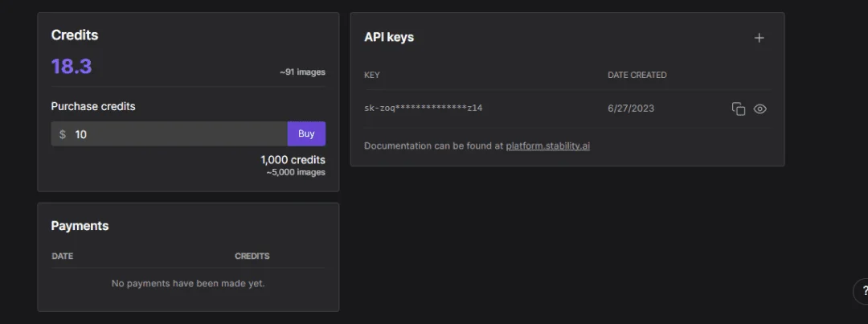
Task: Open the platform.stability.ai documentation link
Action: point(547,146)
